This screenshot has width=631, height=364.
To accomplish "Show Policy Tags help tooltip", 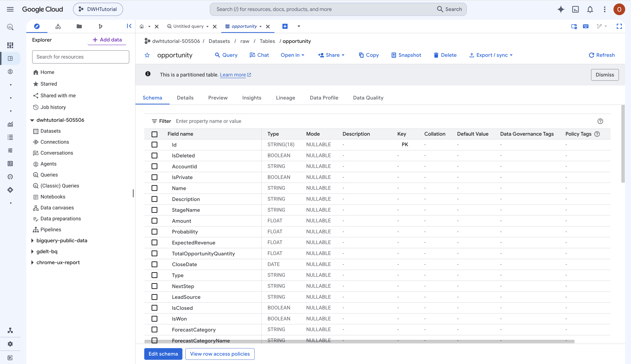I will tap(597, 134).
